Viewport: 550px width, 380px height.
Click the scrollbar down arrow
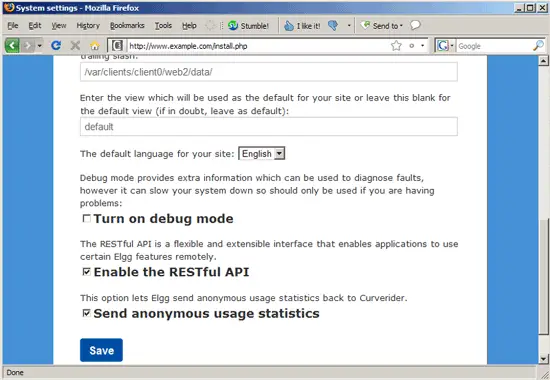543,359
